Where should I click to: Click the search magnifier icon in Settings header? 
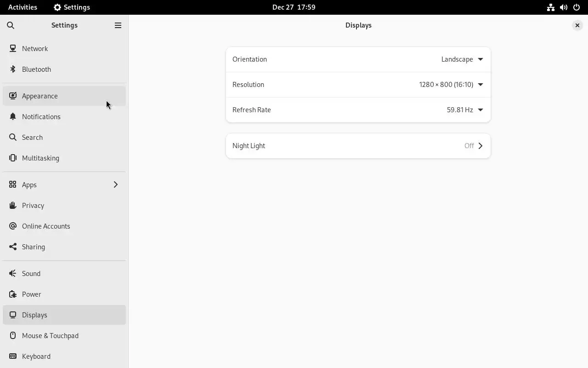tap(11, 25)
